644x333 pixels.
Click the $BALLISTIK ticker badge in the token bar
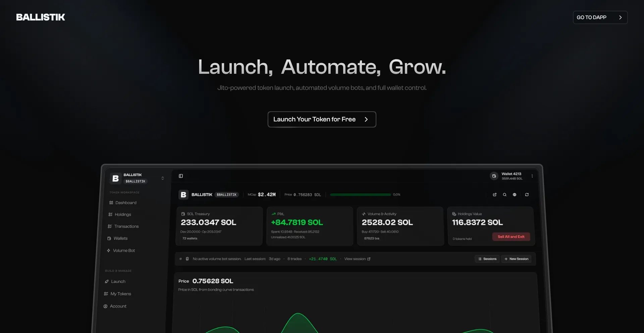pyautogui.click(x=227, y=195)
